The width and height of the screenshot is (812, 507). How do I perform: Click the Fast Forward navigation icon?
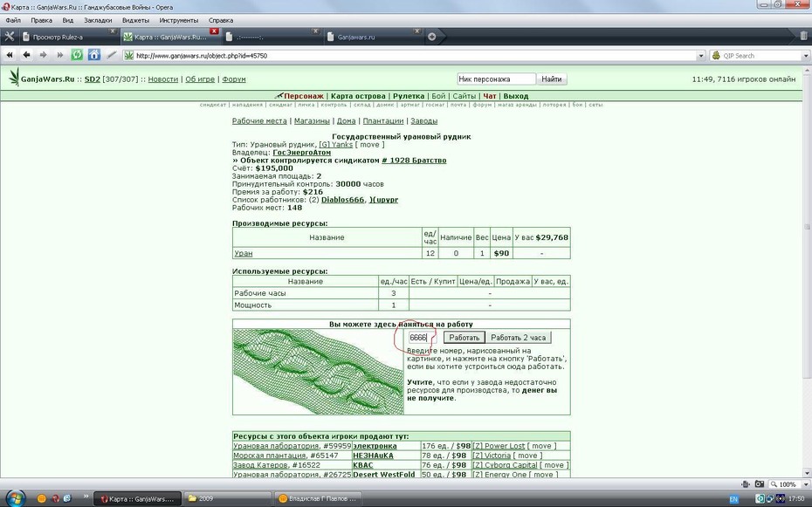[60, 55]
